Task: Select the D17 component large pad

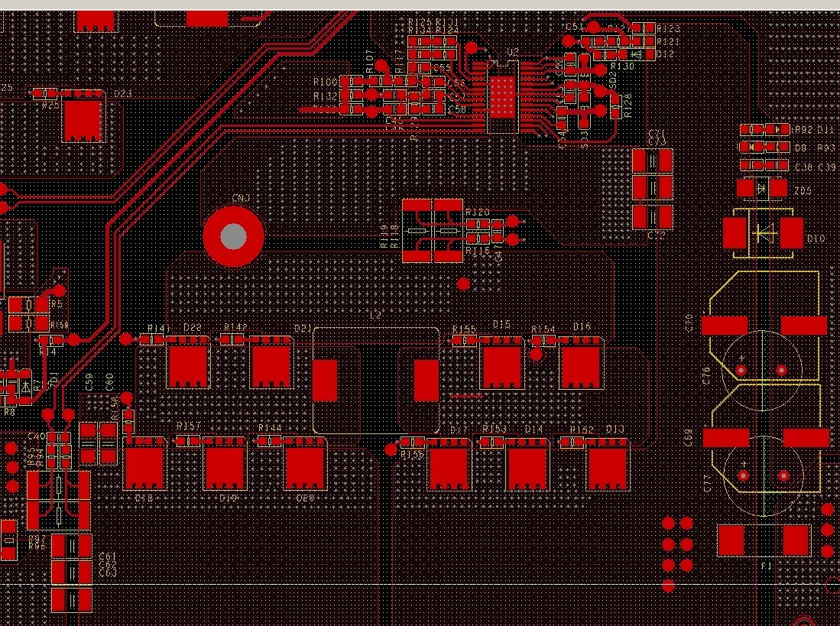Action: click(449, 468)
